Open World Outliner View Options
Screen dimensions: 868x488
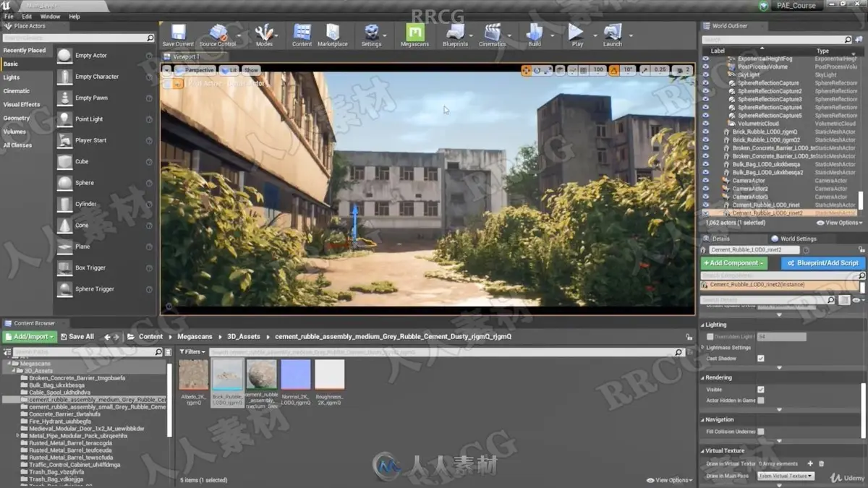point(841,223)
